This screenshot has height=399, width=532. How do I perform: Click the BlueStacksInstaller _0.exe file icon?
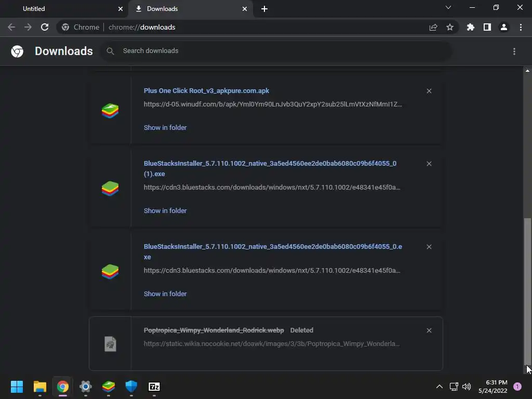click(110, 272)
